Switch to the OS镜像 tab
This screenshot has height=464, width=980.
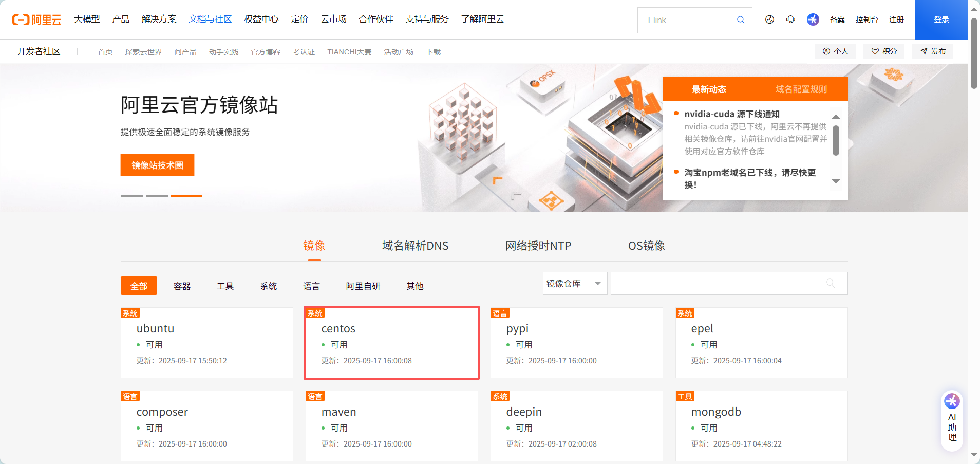[647, 246]
